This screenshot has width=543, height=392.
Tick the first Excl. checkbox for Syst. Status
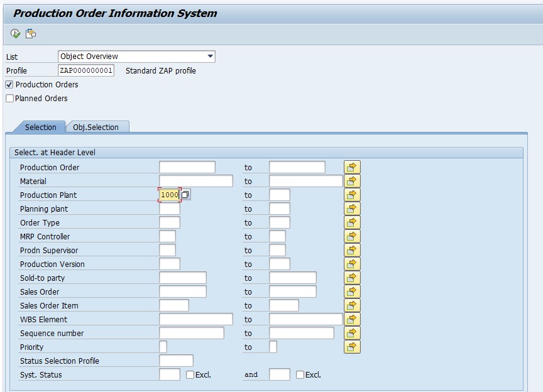click(190, 374)
